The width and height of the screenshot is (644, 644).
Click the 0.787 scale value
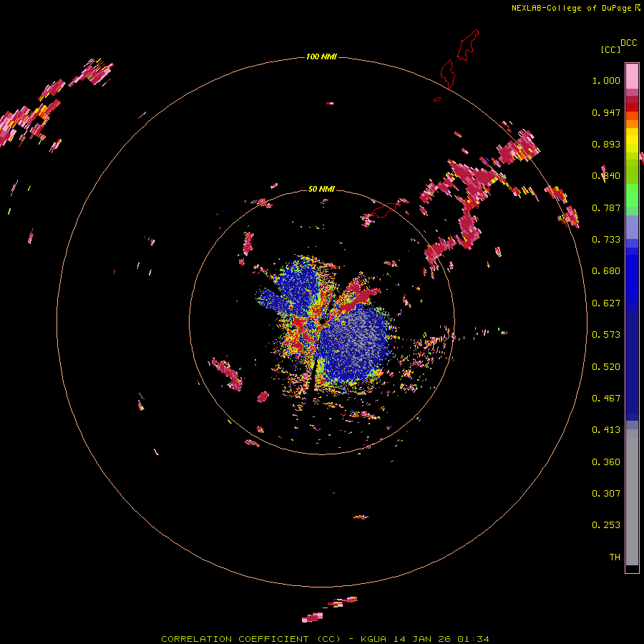606,208
